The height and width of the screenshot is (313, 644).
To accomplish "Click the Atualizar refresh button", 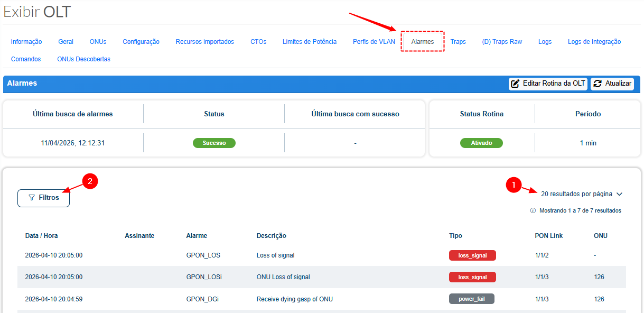I will pos(612,84).
